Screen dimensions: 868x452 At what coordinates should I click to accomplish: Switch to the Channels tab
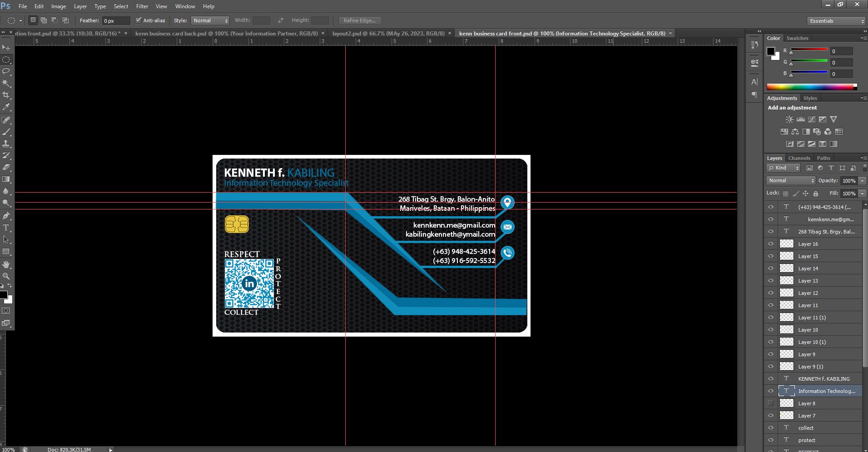799,158
